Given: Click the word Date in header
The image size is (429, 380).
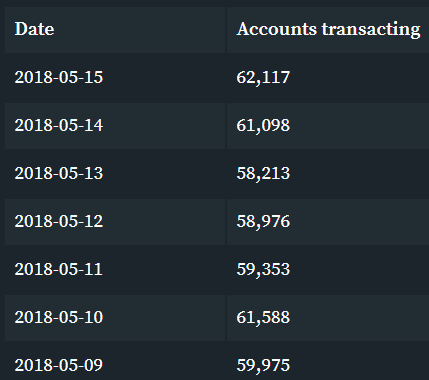Looking at the screenshot, I should point(34,29).
